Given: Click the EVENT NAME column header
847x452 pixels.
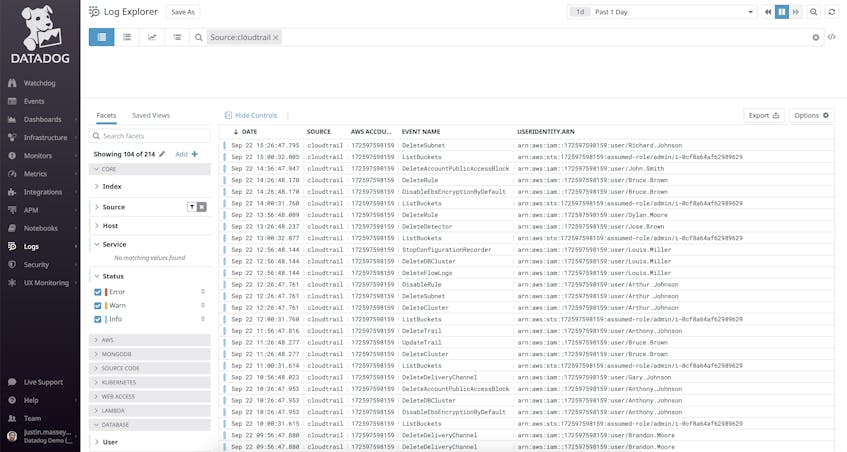Looking at the screenshot, I should [x=421, y=132].
